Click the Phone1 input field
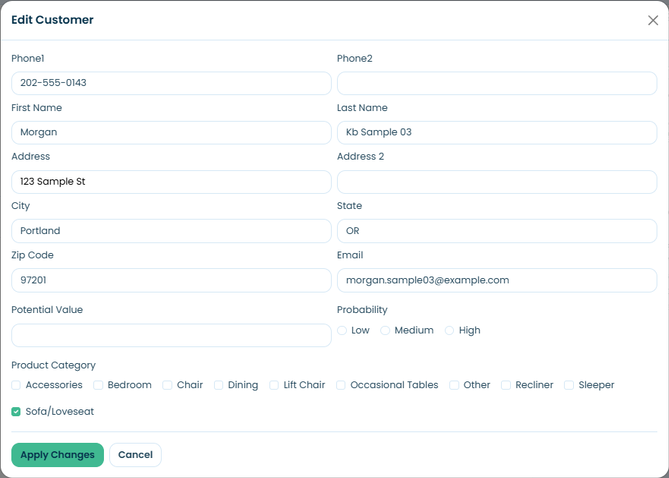This screenshot has width=669, height=478. 171,83
